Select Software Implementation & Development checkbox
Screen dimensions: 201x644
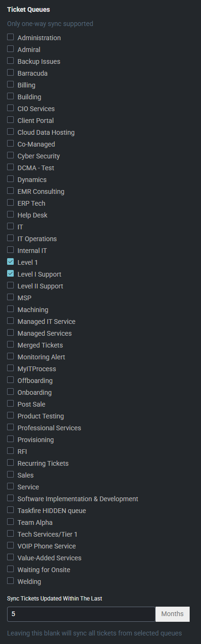[x=10, y=498]
